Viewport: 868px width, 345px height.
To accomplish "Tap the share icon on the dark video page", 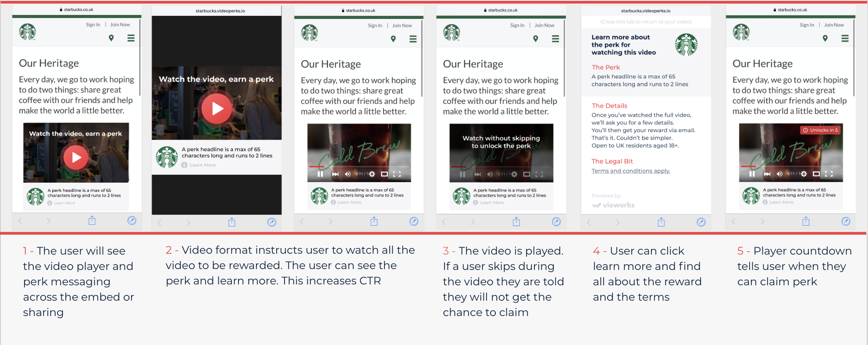I will tap(232, 222).
